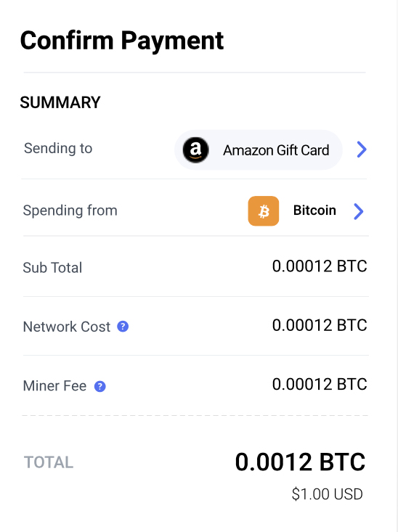This screenshot has height=532, width=398.
Task: Expand the Spending from chevron arrow
Action: click(358, 211)
